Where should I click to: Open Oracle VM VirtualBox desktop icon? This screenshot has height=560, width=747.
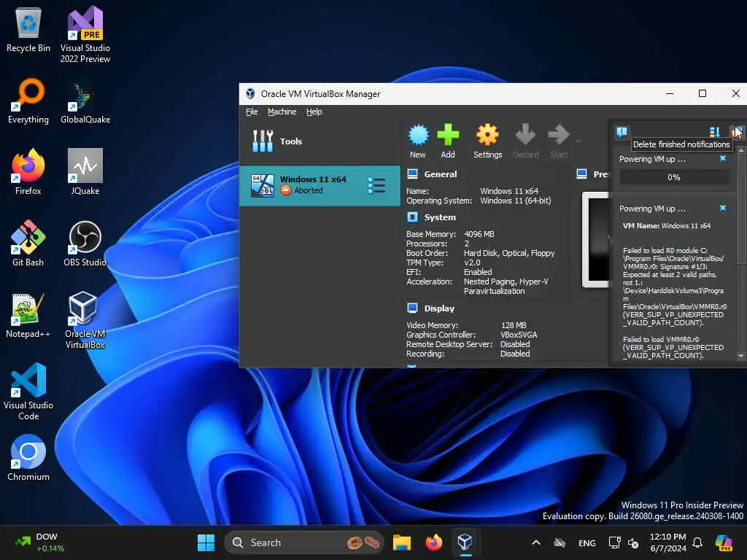85,320
